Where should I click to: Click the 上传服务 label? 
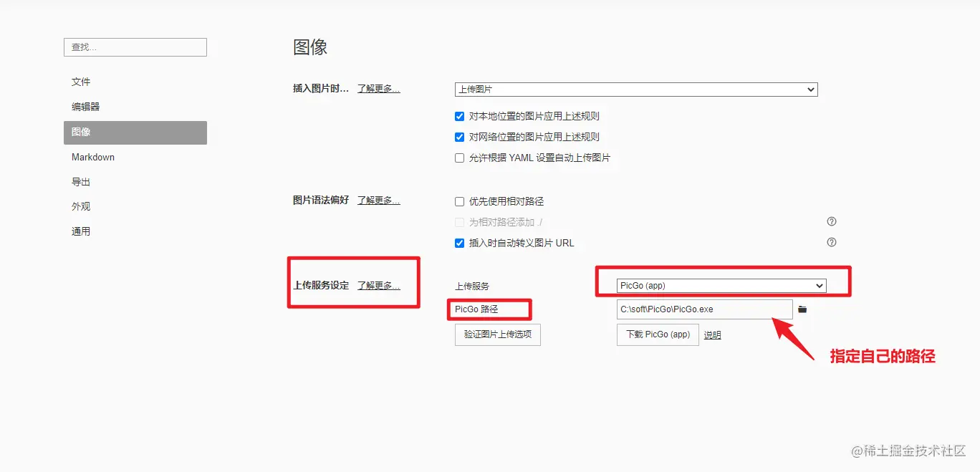[472, 286]
